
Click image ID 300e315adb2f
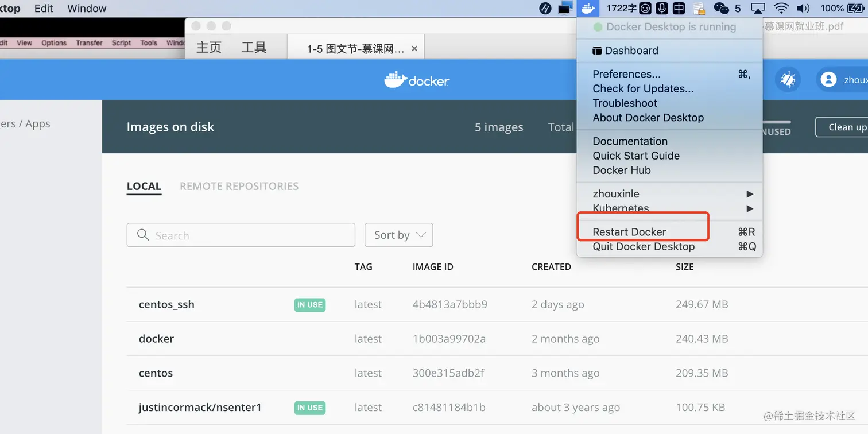coord(448,373)
